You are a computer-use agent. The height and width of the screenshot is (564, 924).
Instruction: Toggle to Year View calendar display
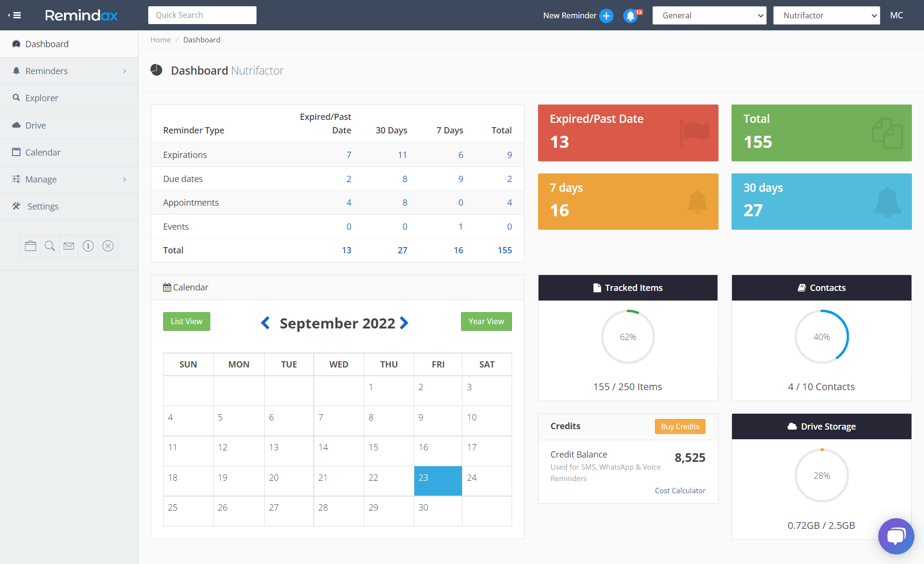[x=486, y=321]
